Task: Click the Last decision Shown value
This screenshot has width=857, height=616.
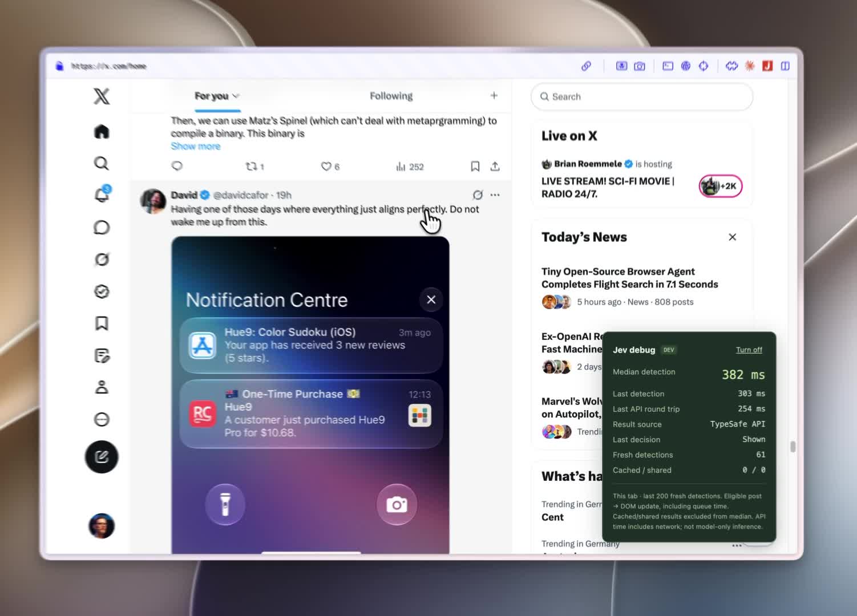Action: tap(754, 439)
